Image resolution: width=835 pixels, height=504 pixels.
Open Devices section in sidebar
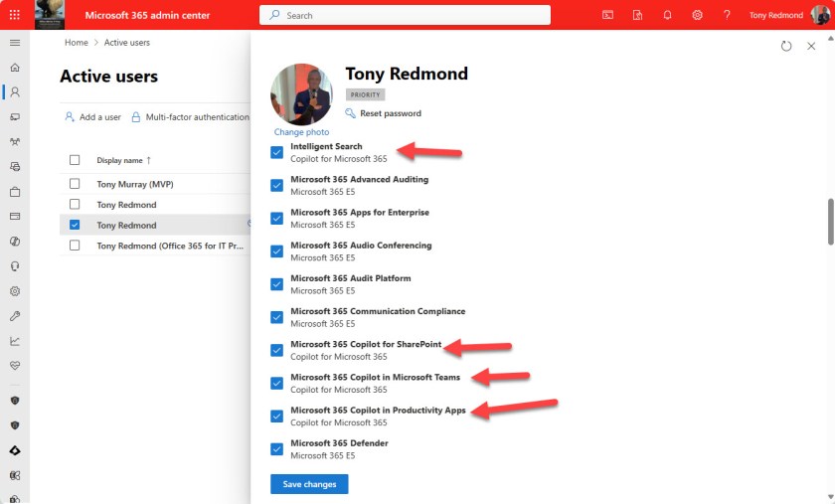point(15,116)
